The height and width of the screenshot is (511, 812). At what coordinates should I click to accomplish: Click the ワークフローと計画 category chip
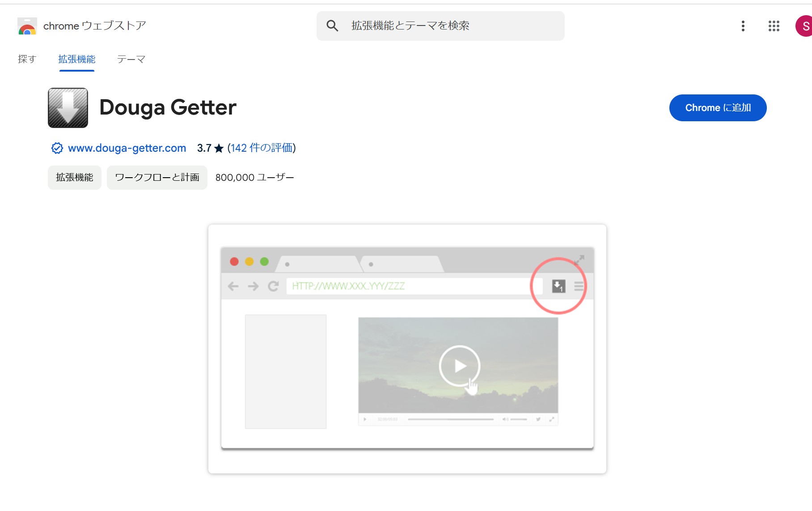[157, 178]
